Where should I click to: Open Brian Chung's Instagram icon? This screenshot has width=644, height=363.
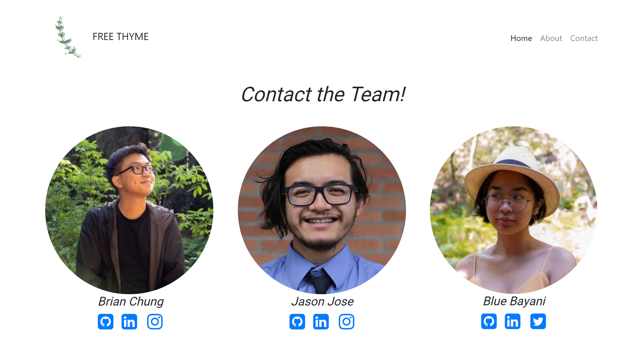[x=155, y=321]
